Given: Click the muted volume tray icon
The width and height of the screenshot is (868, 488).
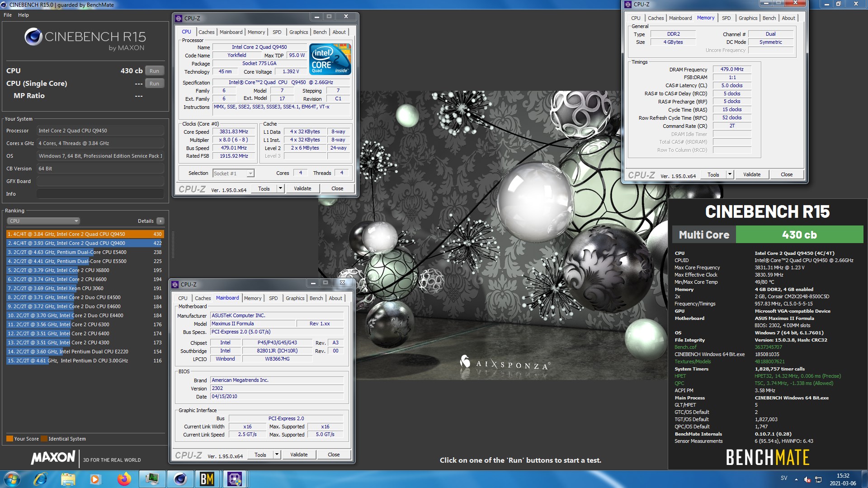Looking at the screenshot, I should pos(807,479).
